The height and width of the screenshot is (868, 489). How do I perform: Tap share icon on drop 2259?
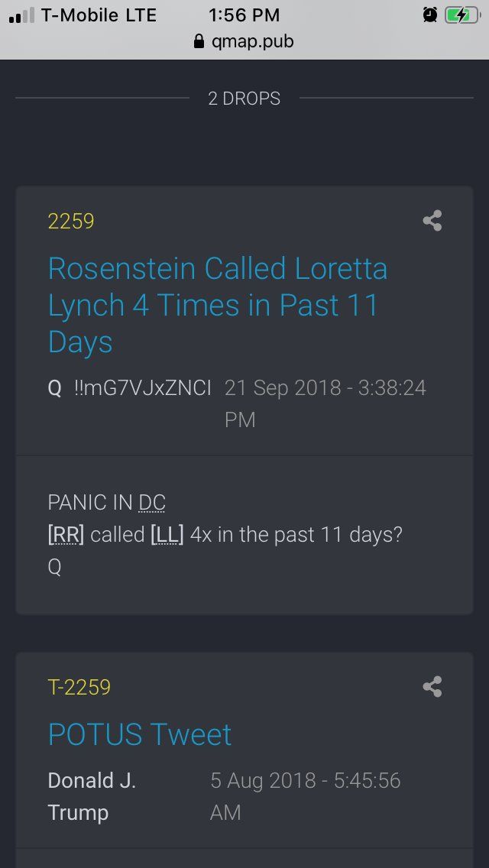coord(432,220)
